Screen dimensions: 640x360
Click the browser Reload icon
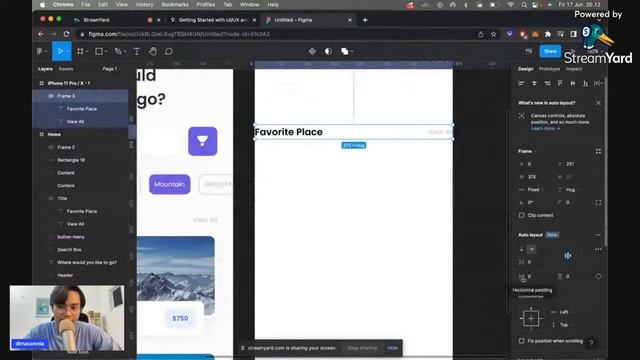point(66,34)
